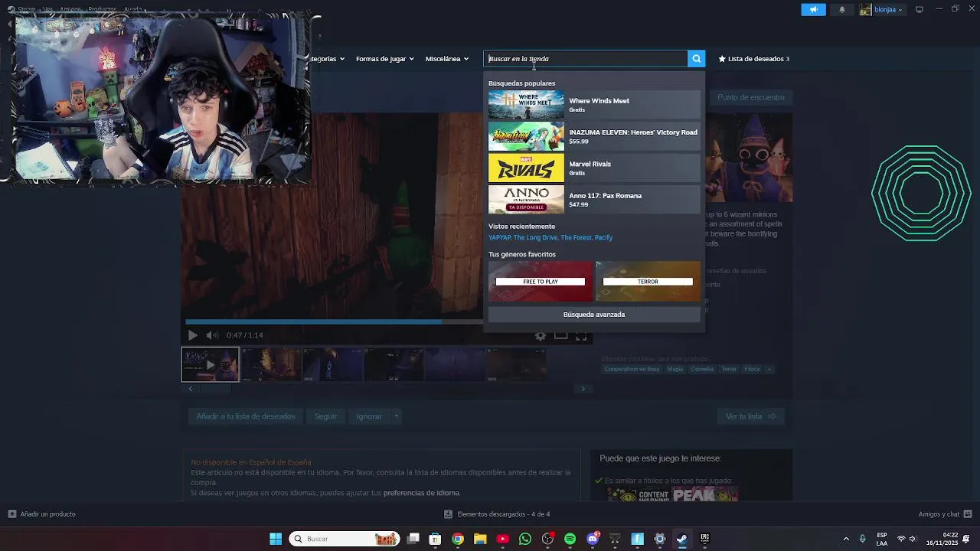Open YouTube app from the taskbar
980x551 pixels.
click(503, 539)
